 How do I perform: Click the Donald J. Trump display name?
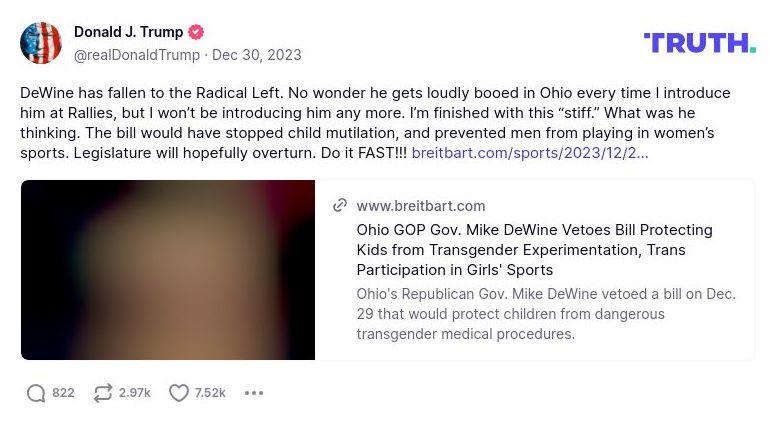pos(128,33)
